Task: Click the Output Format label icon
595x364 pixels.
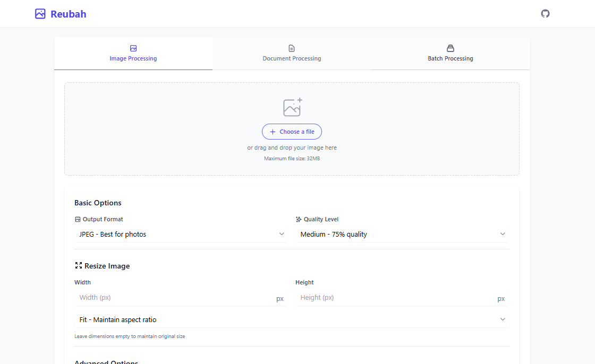Action: click(x=78, y=219)
